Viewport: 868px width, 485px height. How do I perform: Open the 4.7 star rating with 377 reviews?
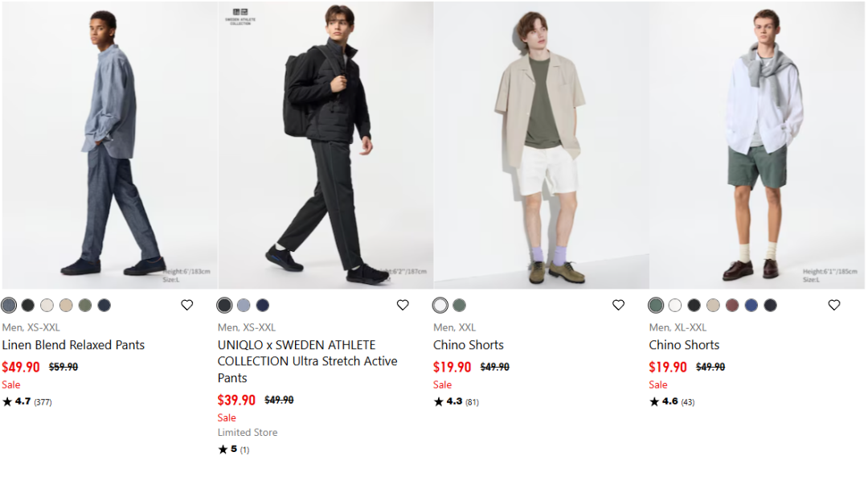pyautogui.click(x=27, y=401)
